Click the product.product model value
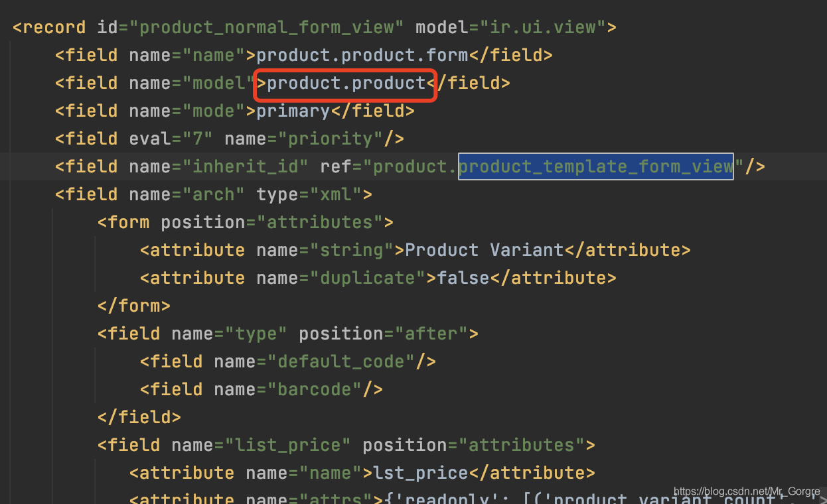827x504 pixels. pos(346,84)
